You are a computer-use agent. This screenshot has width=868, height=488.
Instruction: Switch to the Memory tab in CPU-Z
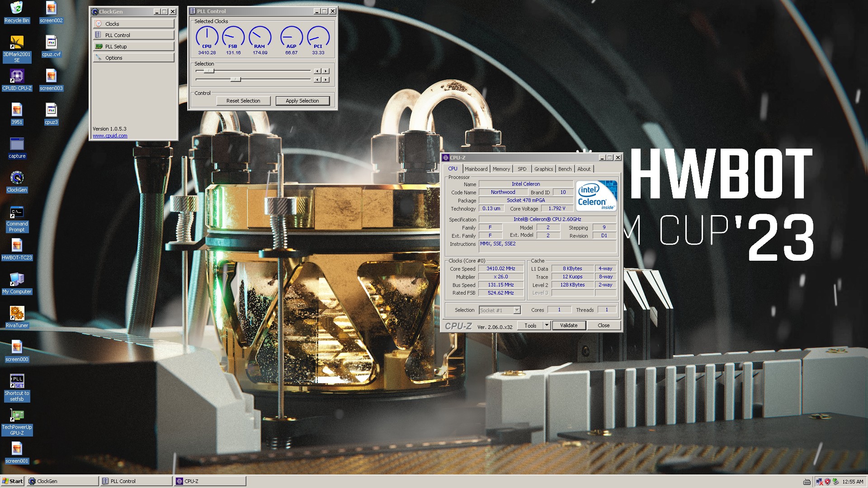point(501,169)
